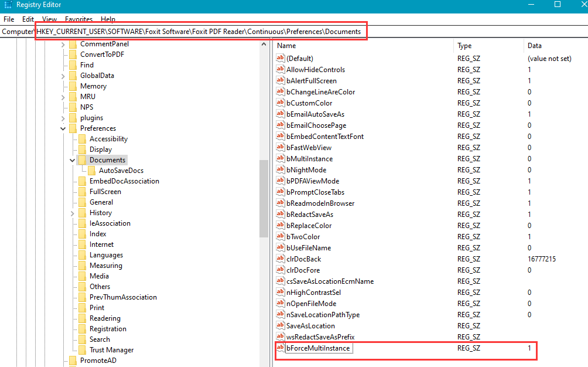The height and width of the screenshot is (367, 588).
Task: Collapse the Preferences tree node
Action: click(x=63, y=129)
